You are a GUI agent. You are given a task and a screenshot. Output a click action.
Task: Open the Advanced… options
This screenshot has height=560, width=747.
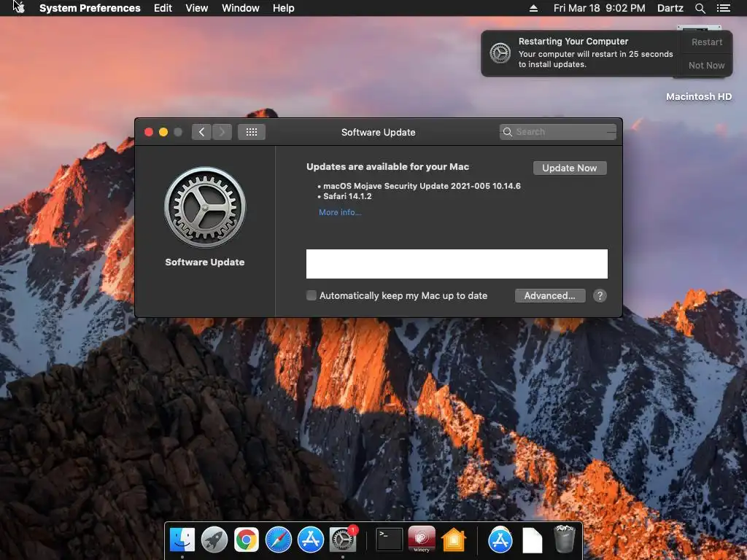[x=550, y=296]
